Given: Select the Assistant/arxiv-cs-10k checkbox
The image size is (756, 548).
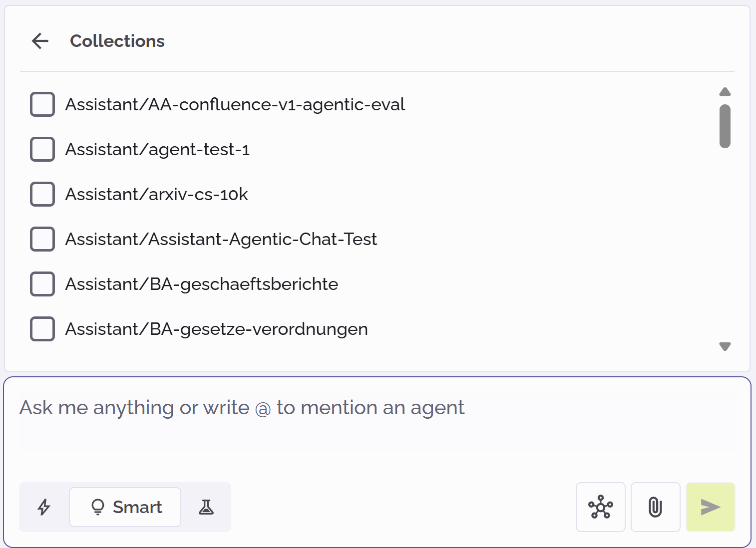Looking at the screenshot, I should point(42,194).
